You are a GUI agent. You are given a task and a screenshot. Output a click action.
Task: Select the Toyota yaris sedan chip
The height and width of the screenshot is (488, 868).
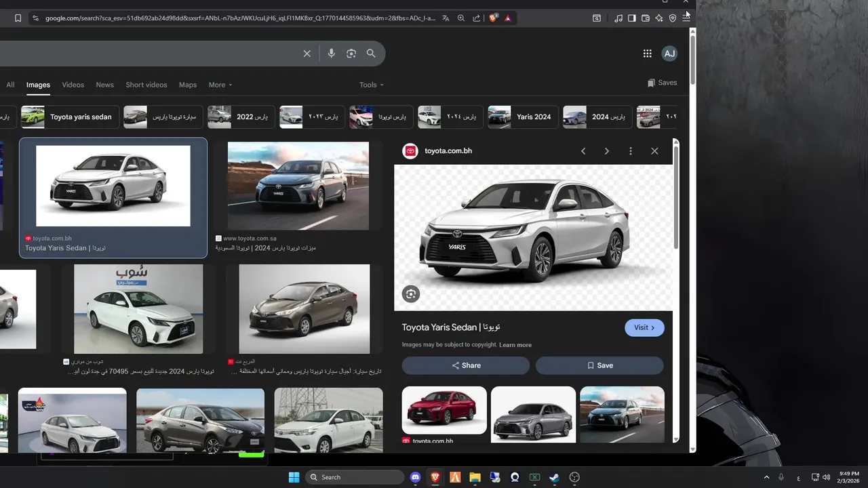pyautogui.click(x=71, y=117)
